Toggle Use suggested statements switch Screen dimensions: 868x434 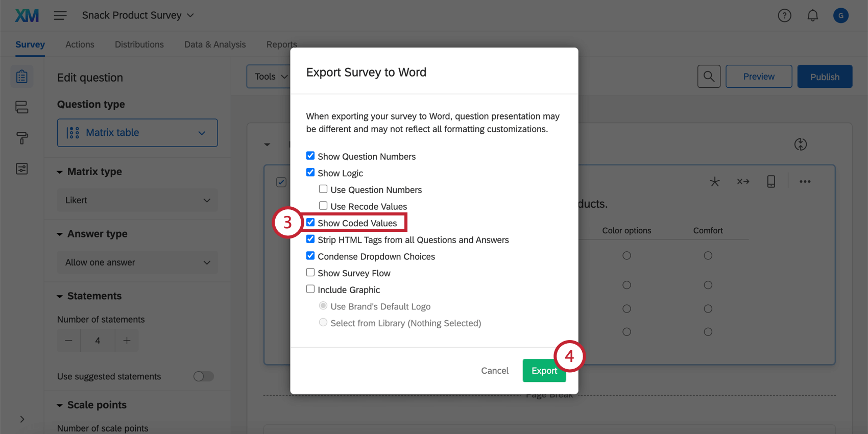203,376
